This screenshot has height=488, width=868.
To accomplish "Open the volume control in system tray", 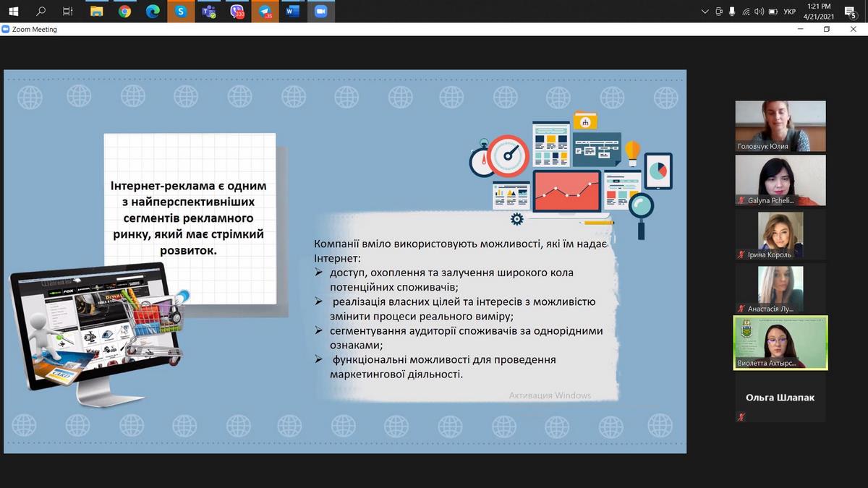I will click(759, 12).
